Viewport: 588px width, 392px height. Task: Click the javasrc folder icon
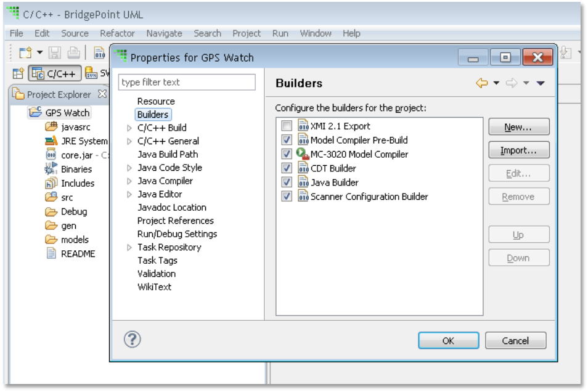[x=51, y=127]
